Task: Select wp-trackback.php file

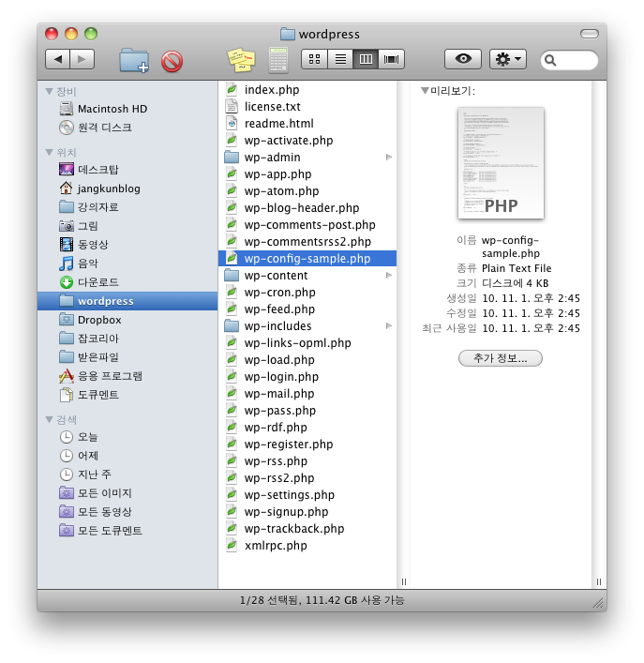Action: pos(307,529)
